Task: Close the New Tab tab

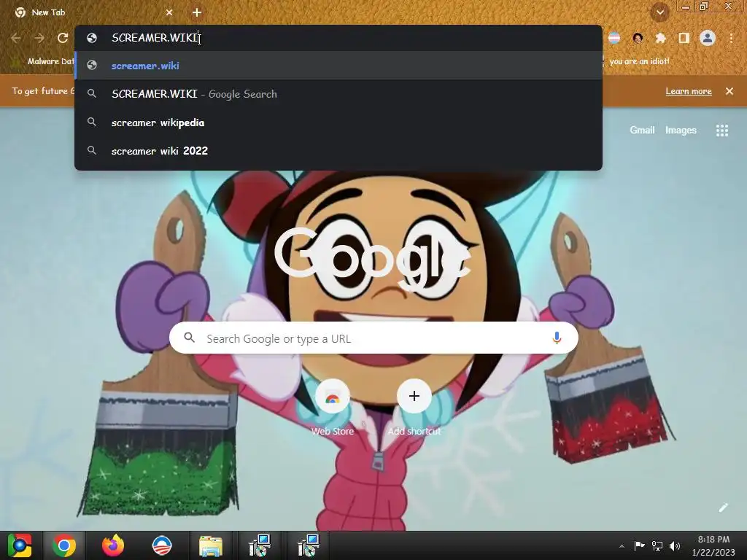Action: click(169, 12)
